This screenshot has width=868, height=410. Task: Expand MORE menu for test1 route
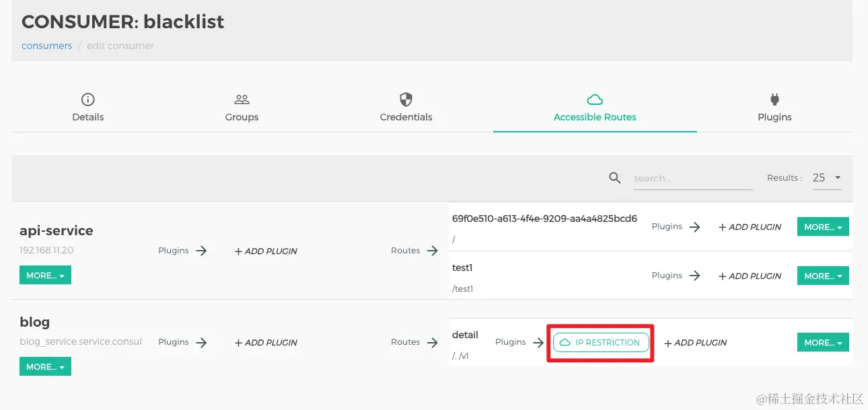(823, 276)
